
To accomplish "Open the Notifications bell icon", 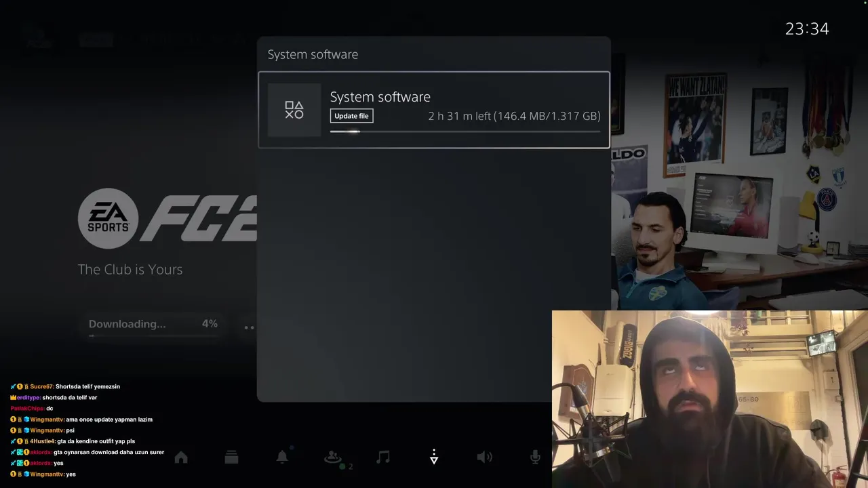I will click(282, 457).
